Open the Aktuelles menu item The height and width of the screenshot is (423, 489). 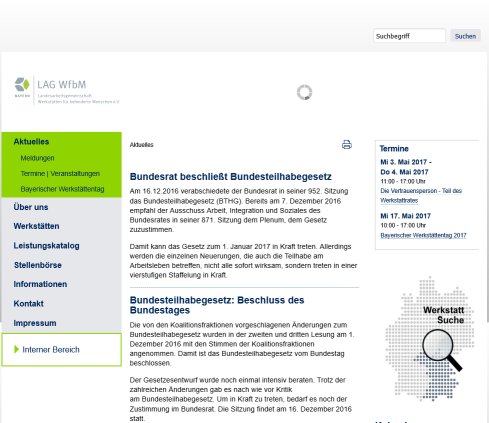pyautogui.click(x=31, y=142)
